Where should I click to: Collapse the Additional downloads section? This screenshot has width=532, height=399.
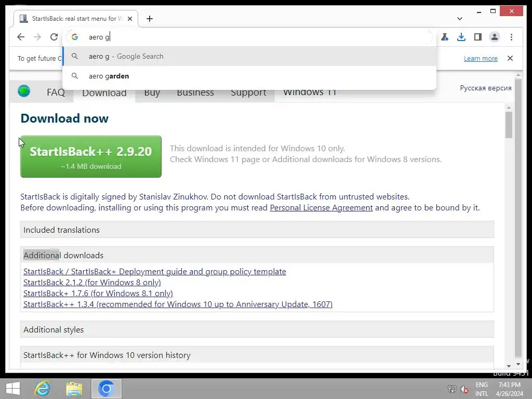[257, 255]
